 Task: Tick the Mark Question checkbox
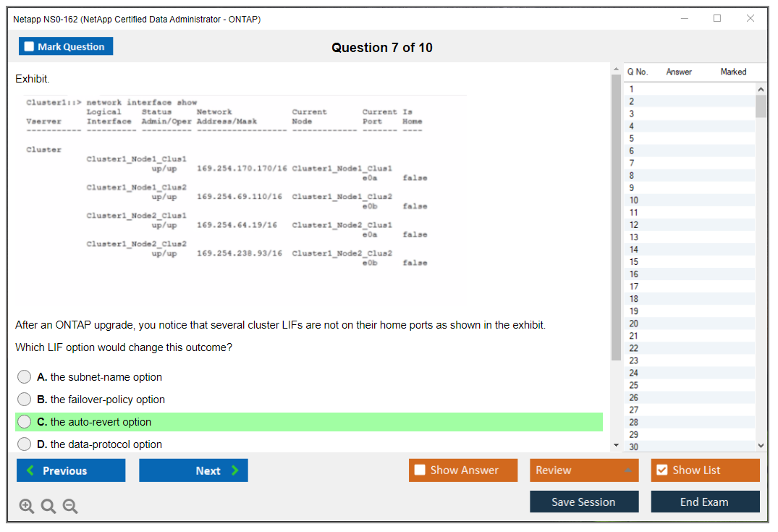[30, 47]
